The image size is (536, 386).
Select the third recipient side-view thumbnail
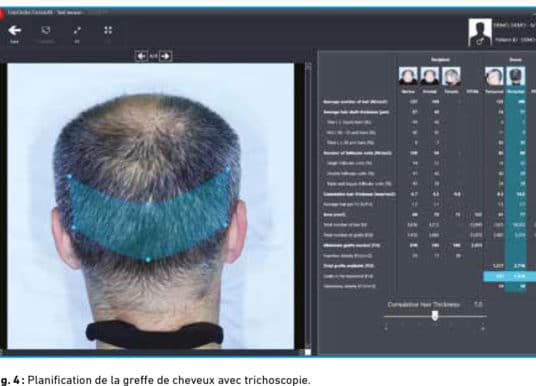click(x=451, y=76)
